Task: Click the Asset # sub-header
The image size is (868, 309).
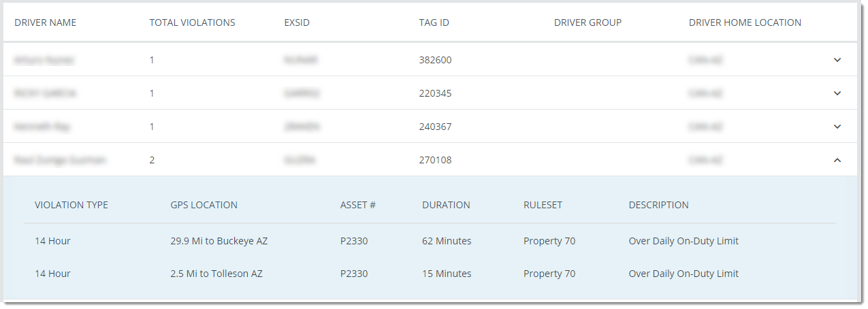Action: point(358,205)
